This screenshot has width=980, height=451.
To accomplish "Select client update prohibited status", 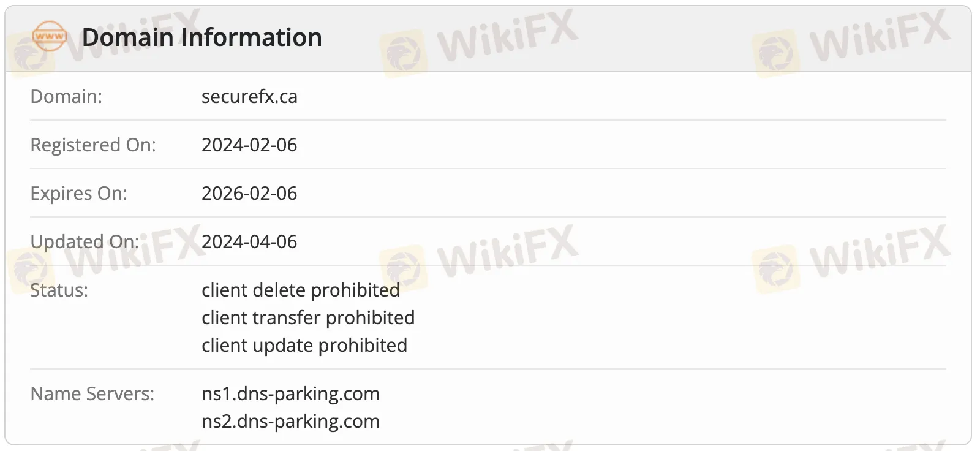I will point(304,345).
